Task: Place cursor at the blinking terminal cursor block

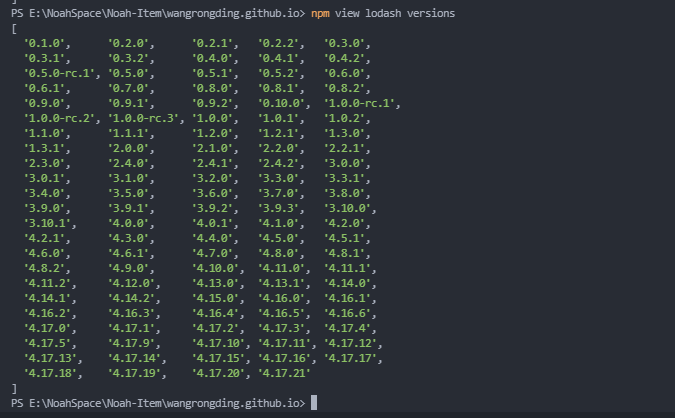Action: coord(314,402)
